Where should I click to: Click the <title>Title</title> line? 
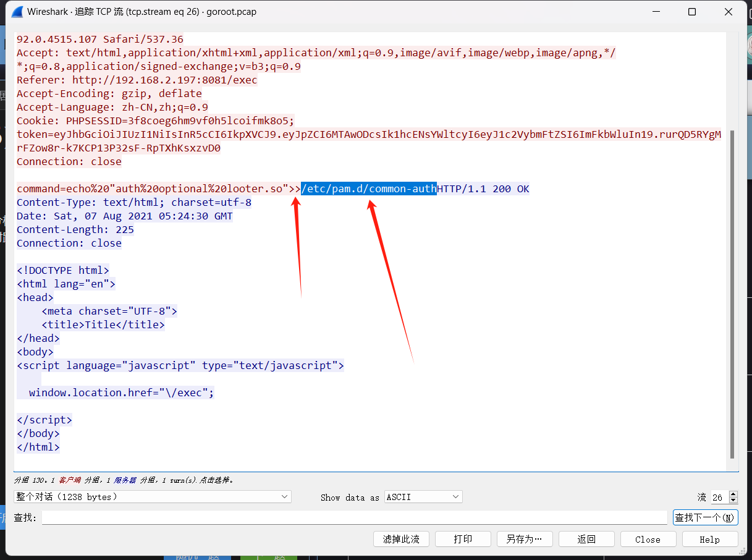[x=103, y=325]
